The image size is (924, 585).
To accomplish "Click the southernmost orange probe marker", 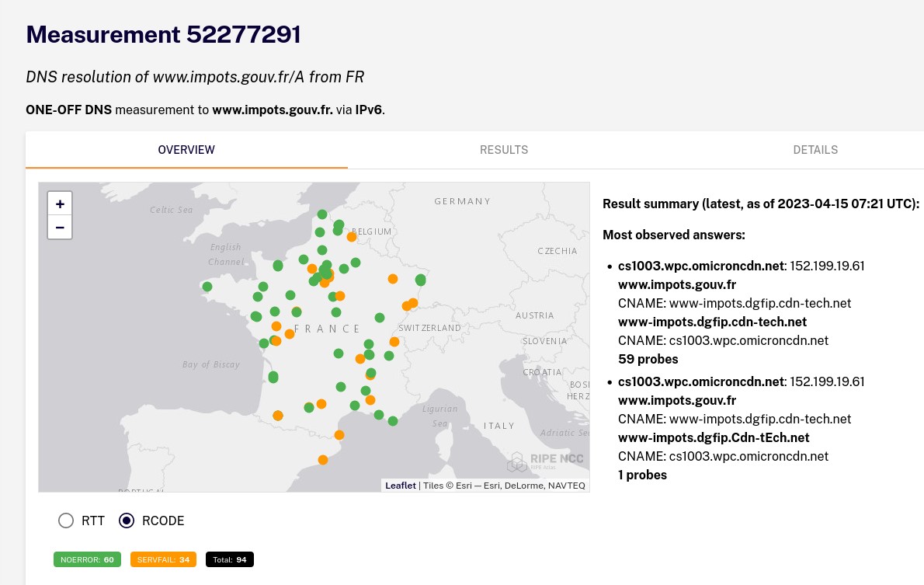I will point(323,460).
